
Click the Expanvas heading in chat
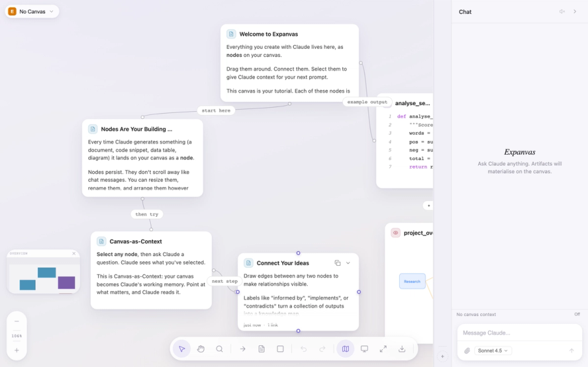[519, 152]
